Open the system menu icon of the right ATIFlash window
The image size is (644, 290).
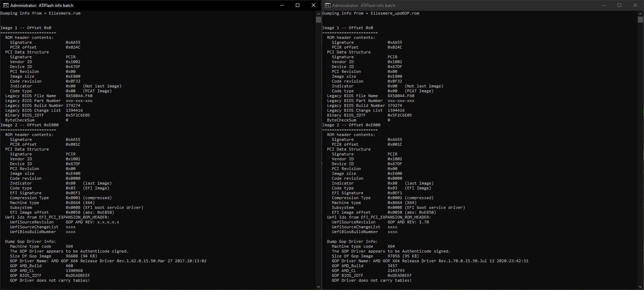(327, 5)
